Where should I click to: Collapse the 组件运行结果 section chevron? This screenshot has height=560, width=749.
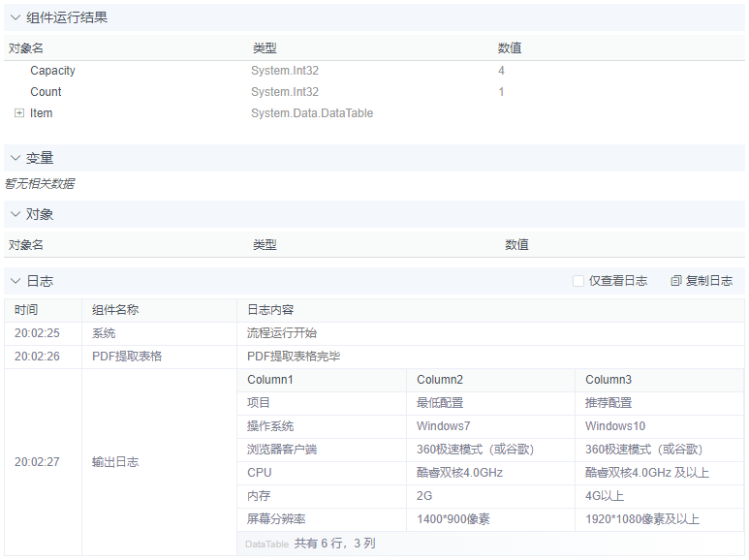point(16,17)
